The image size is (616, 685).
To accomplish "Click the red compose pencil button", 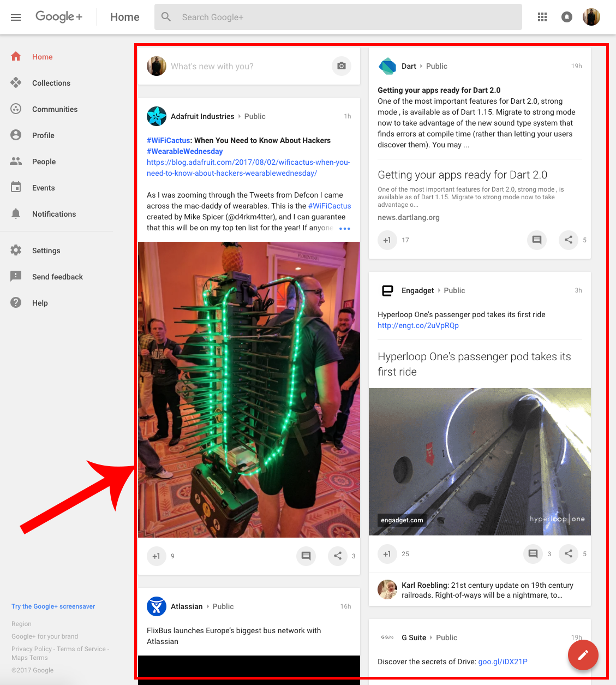I will 583,655.
